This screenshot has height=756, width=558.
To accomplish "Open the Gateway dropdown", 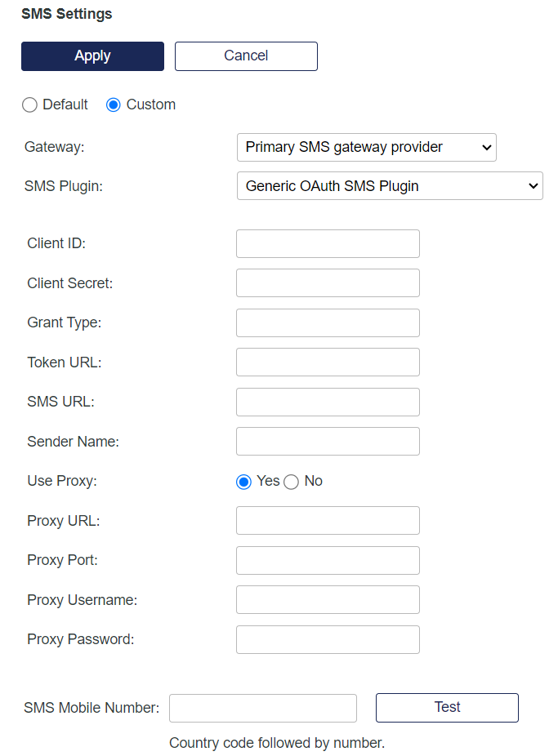I will coord(366,148).
